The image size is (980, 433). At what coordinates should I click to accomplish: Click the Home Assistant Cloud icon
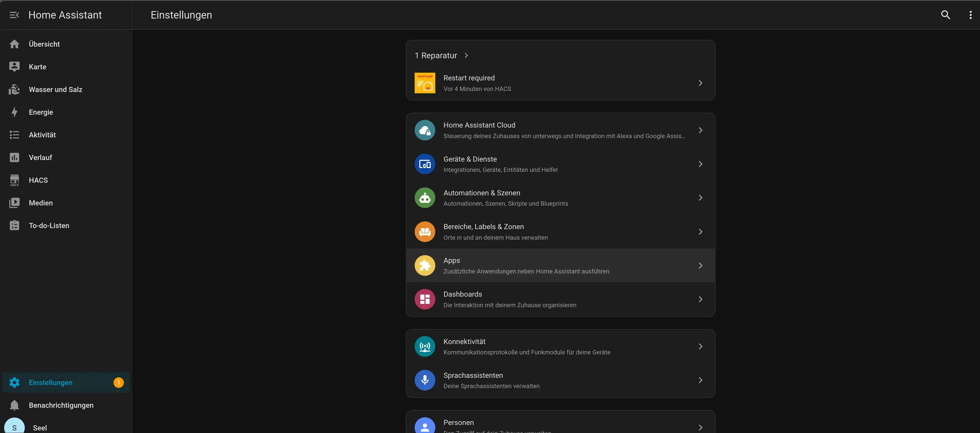tap(424, 130)
